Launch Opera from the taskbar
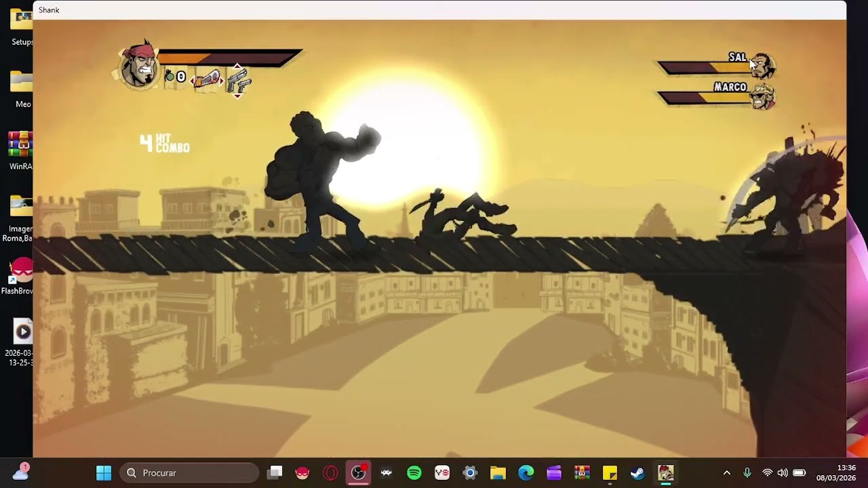 [330, 473]
